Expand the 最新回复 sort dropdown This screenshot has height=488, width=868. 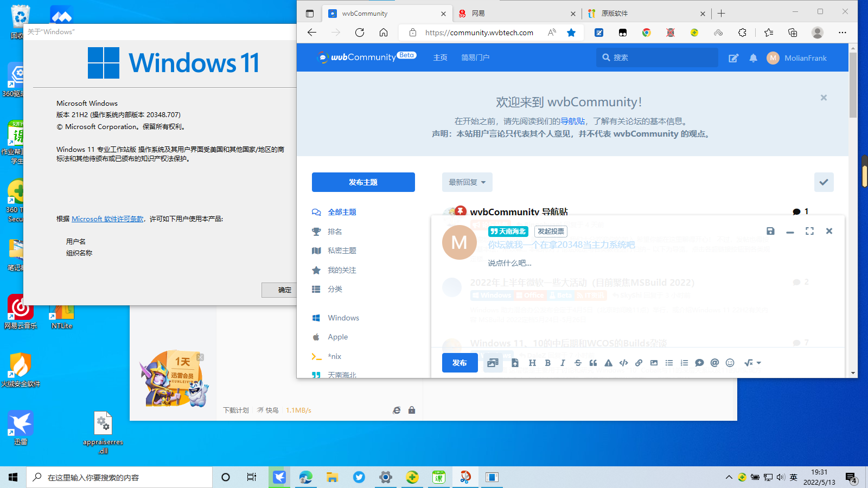click(467, 182)
